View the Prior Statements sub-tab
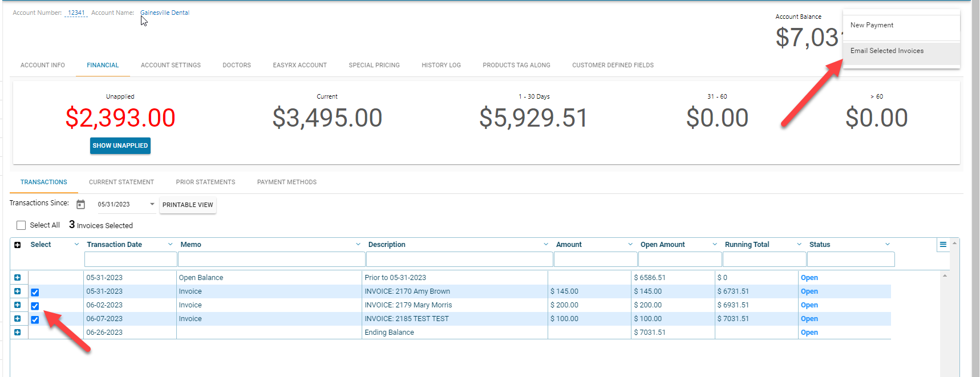This screenshot has height=377, width=980. coord(205,183)
